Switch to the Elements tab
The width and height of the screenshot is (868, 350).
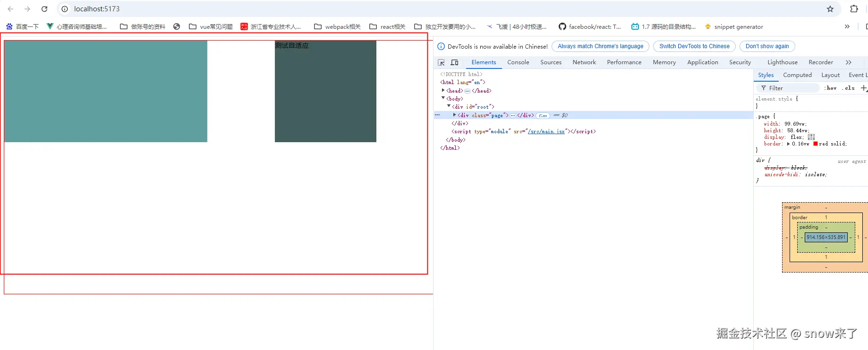point(484,62)
